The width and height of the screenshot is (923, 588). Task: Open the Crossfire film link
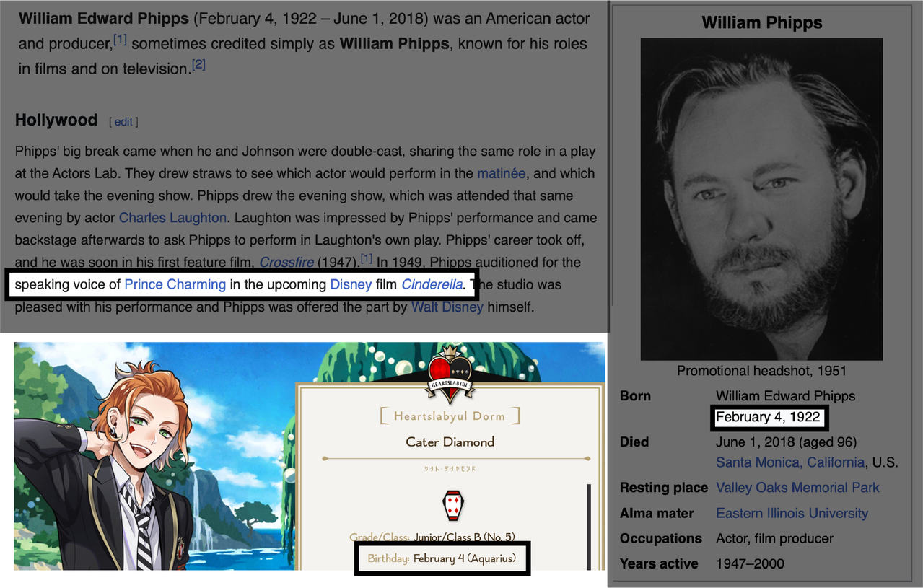(286, 262)
